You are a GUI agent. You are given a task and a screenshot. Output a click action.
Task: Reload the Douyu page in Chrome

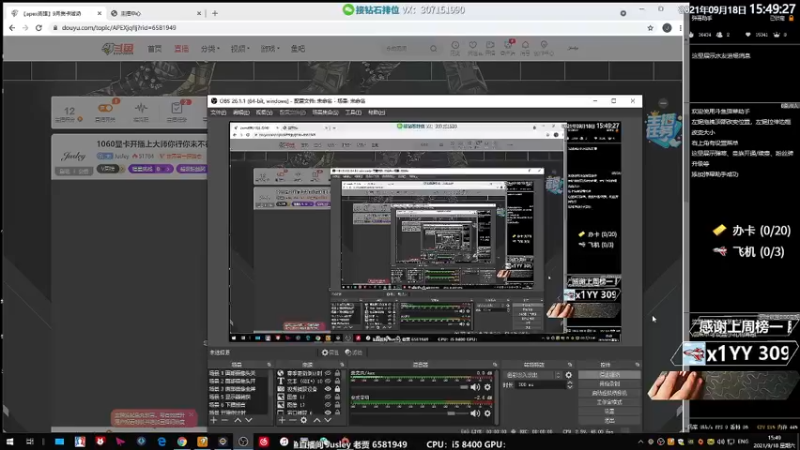coord(39,28)
